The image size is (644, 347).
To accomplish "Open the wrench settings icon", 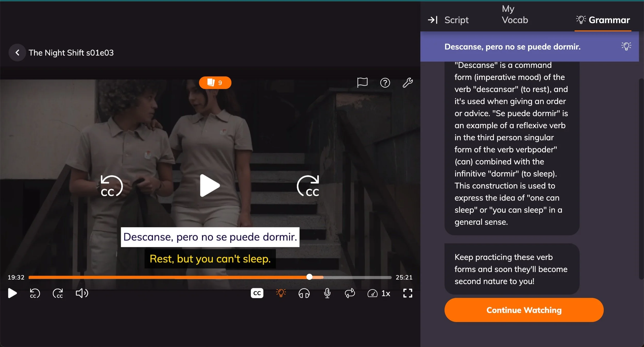I will pyautogui.click(x=408, y=83).
